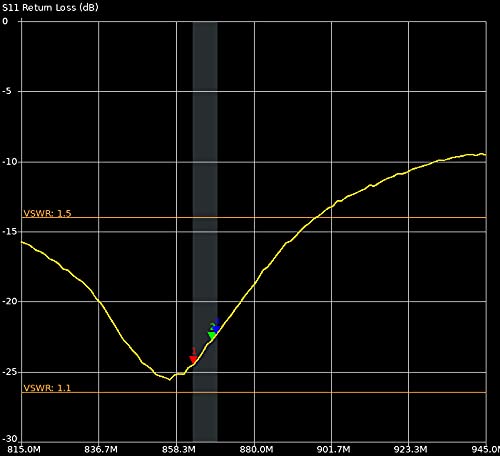Click the yellow trace at its lowest dip
This screenshot has height=456, width=500.
[169, 380]
